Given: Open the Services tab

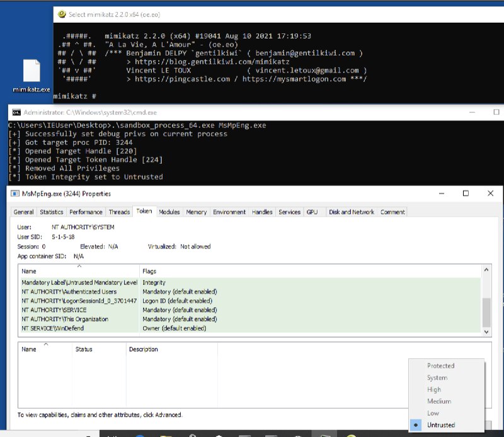Looking at the screenshot, I should [289, 212].
